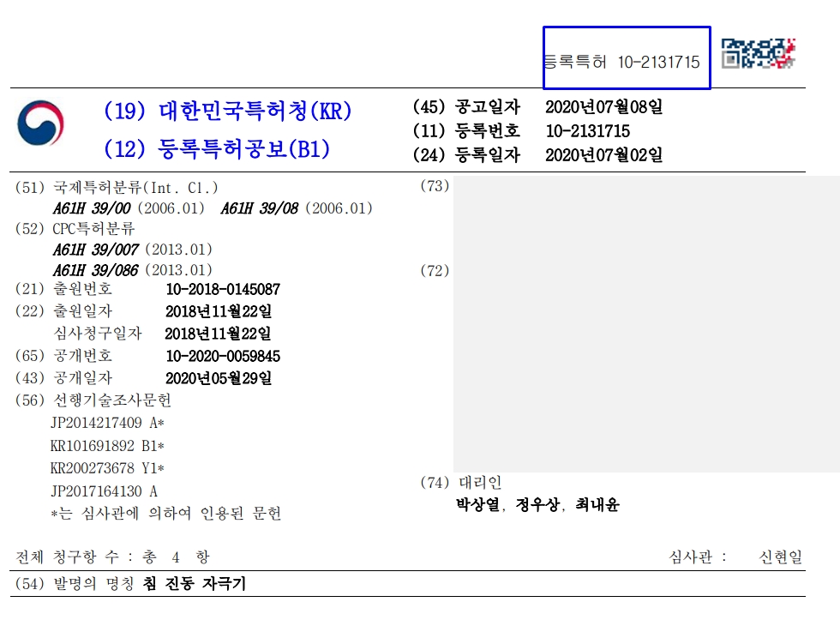This screenshot has width=840, height=626.
Task: Click publication date '2020년07월08일'
Action: pyautogui.click(x=603, y=106)
